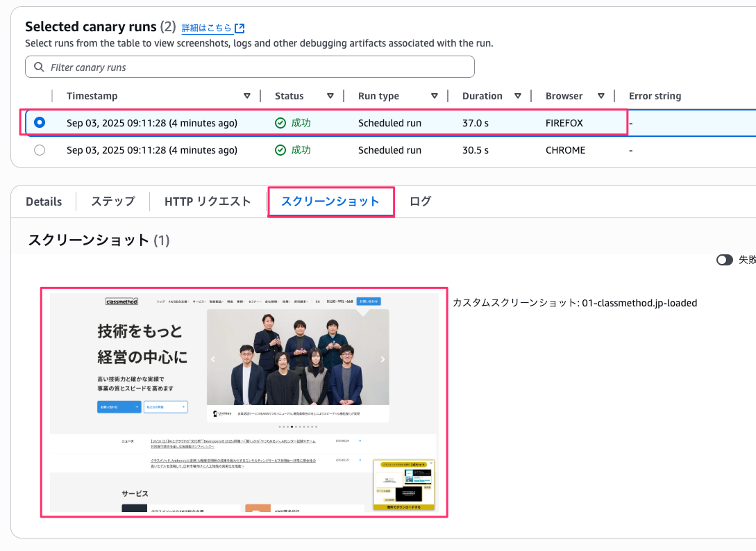Toggle the 失敗 switch above the screenshots

tap(724, 260)
